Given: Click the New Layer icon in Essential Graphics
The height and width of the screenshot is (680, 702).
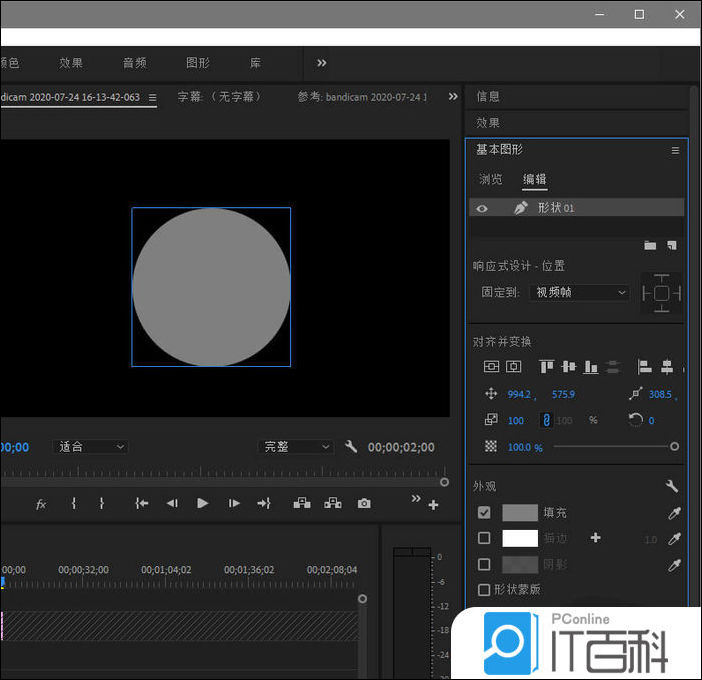Looking at the screenshot, I should click(x=672, y=245).
